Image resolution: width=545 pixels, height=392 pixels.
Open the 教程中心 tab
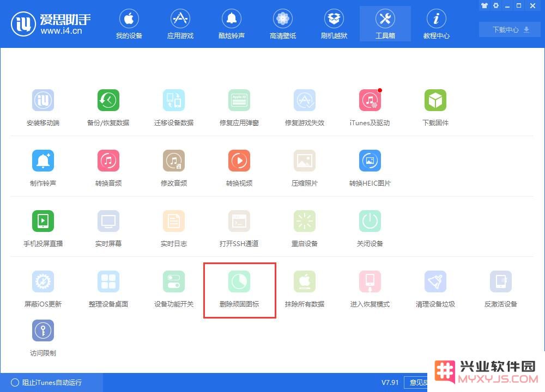tap(436, 24)
